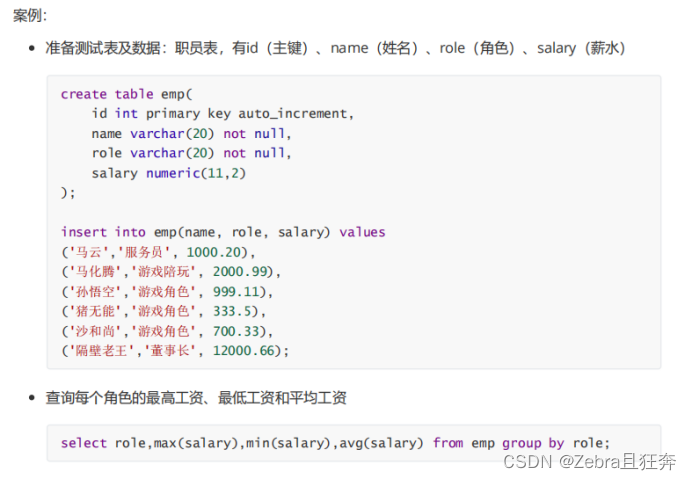Click the @Zebra且狂奔 author watermark
This screenshot has height=480, width=692.
coord(618,462)
